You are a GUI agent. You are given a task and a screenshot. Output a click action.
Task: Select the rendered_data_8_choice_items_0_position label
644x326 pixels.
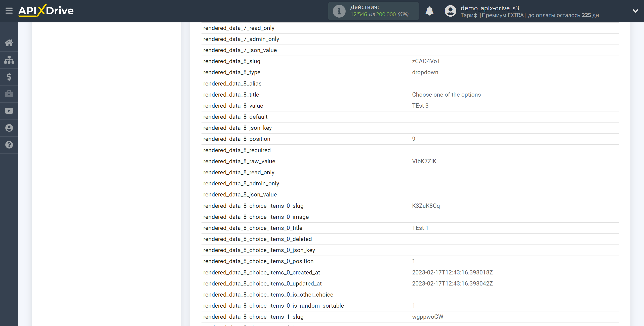pyautogui.click(x=258, y=261)
